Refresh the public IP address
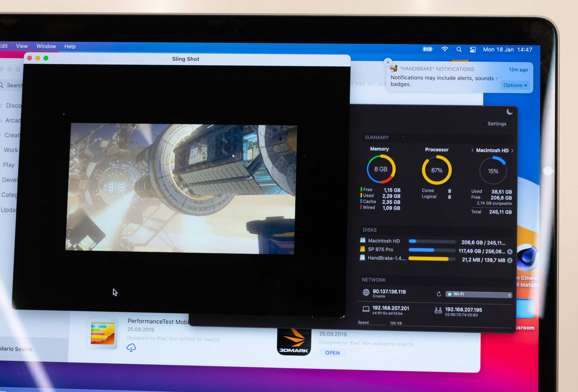Screen dimensions: 578x392 [439, 294]
